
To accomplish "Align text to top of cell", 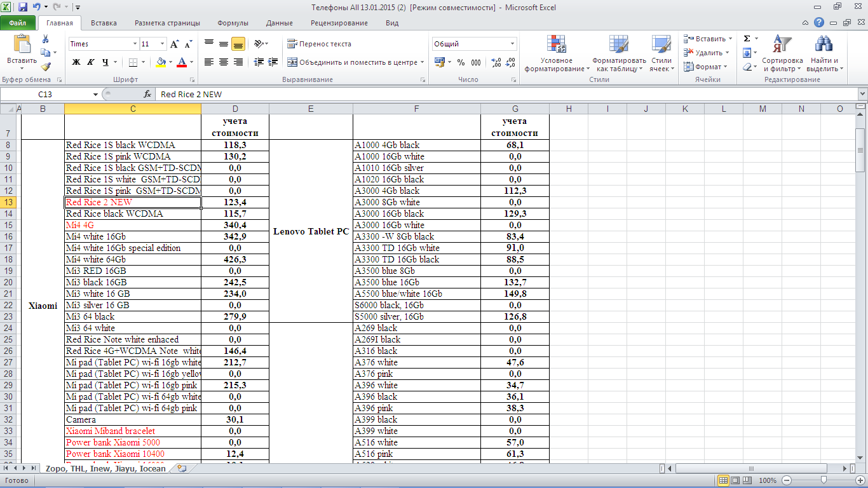I will (209, 44).
